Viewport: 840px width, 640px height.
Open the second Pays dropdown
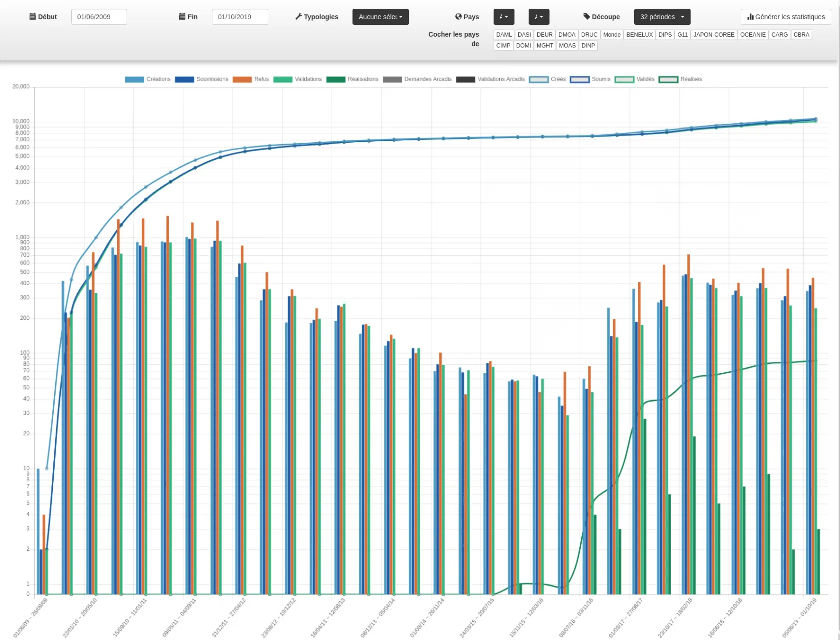point(539,17)
